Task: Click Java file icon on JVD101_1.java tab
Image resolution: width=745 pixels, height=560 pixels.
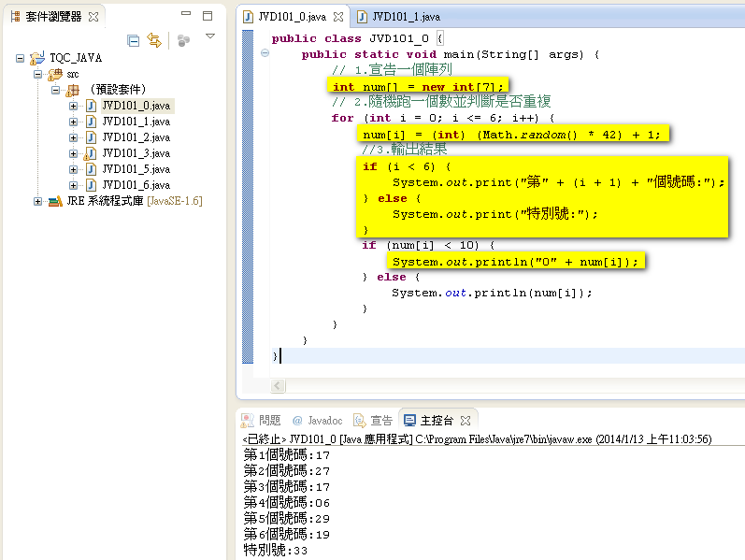Action: coord(362,17)
